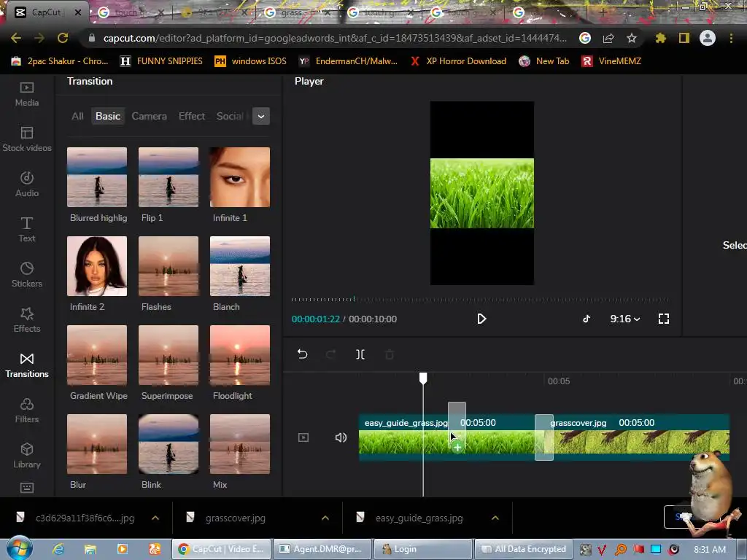Viewport: 747px width, 560px height.
Task: Open Stock videos in sidebar
Action: (27, 139)
